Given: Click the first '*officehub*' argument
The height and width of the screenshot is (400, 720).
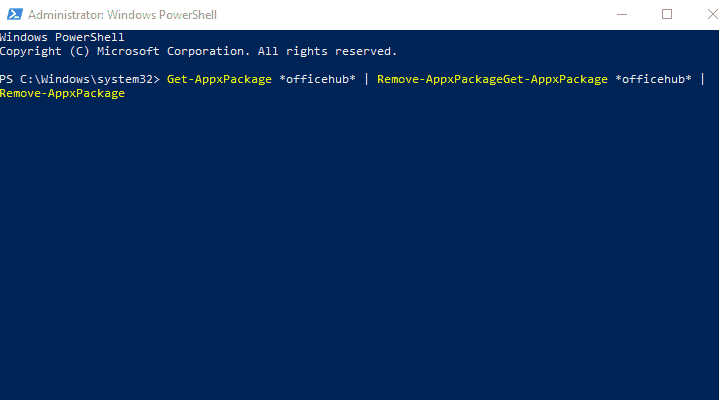Looking at the screenshot, I should [x=317, y=79].
